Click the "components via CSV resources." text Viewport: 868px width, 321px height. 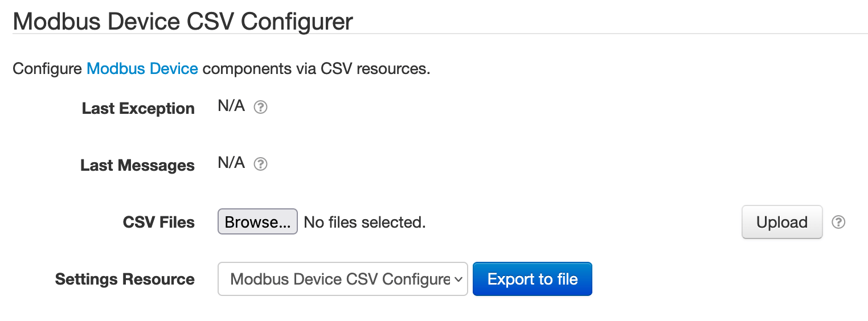(316, 69)
